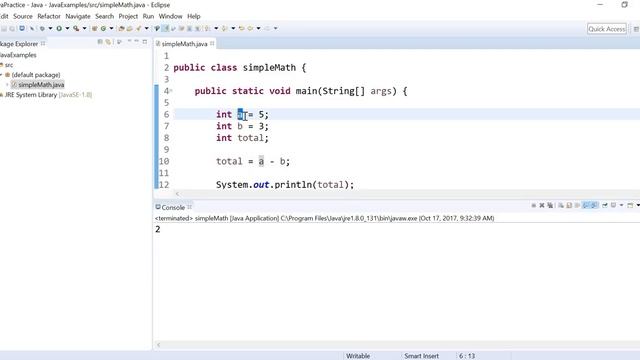Toggle Pin Console
The height and width of the screenshot is (360, 640).
605,205
